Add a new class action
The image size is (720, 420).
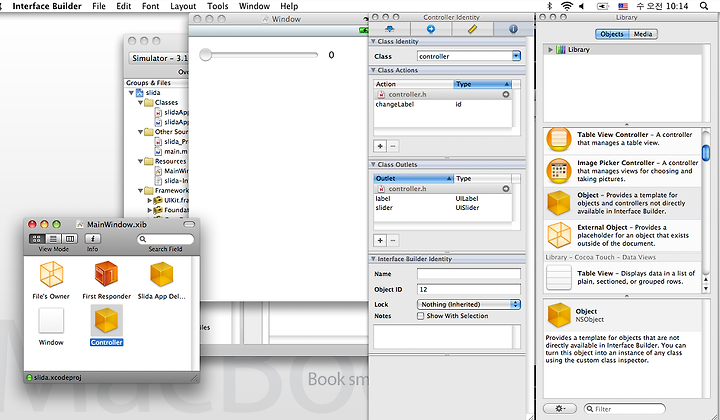tap(380, 146)
